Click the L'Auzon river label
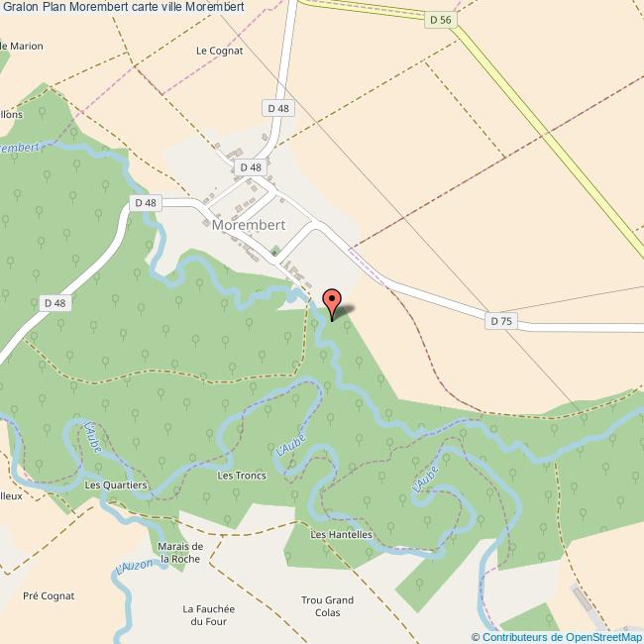The width and height of the screenshot is (644, 644). click(x=134, y=567)
